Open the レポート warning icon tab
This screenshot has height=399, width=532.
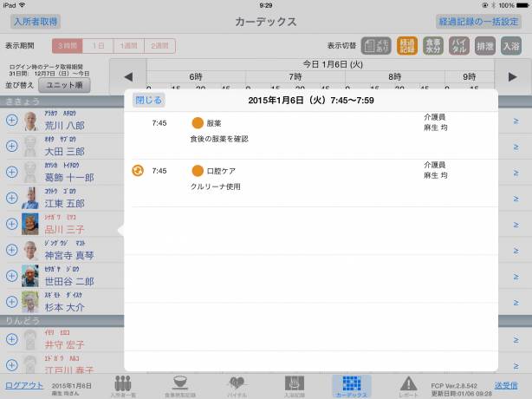click(x=408, y=386)
